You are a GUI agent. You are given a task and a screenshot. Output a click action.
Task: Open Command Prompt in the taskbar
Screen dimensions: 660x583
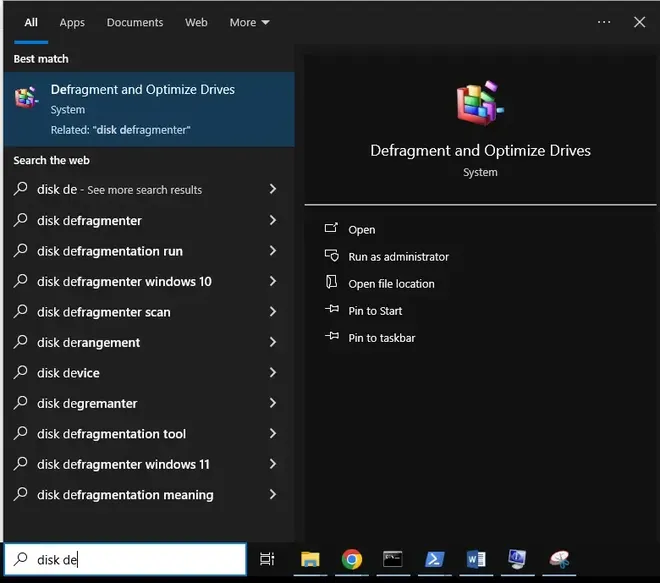pyautogui.click(x=393, y=559)
